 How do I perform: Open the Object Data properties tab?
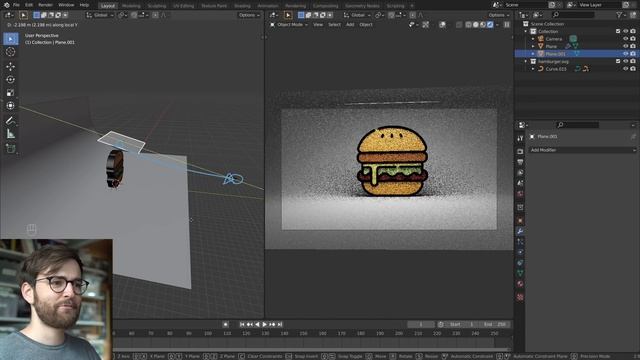coord(520,273)
